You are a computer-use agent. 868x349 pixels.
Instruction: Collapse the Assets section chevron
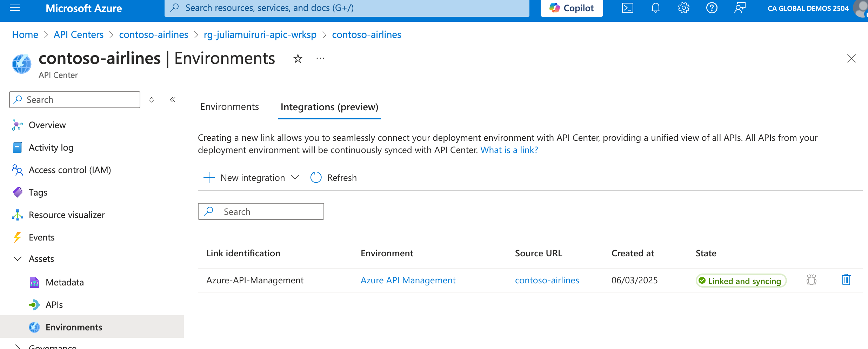coord(18,259)
